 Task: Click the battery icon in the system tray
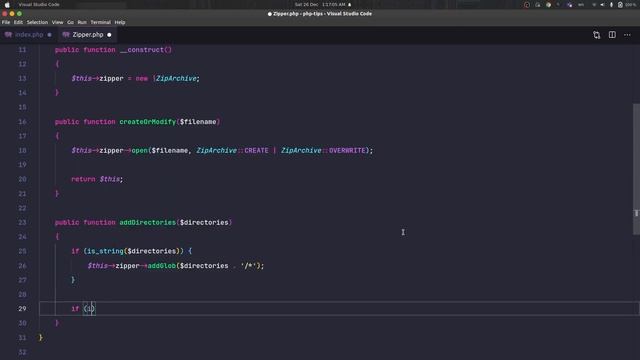[x=620, y=4]
